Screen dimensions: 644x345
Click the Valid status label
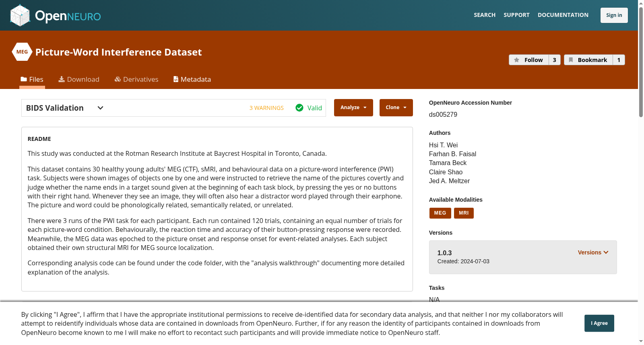click(x=314, y=108)
